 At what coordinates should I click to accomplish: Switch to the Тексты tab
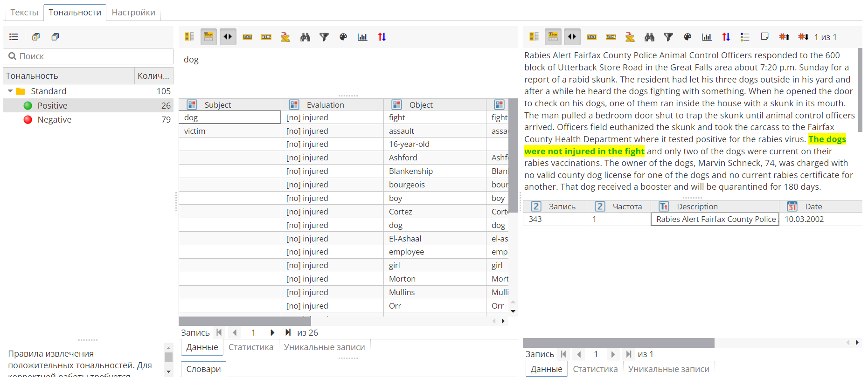click(24, 13)
